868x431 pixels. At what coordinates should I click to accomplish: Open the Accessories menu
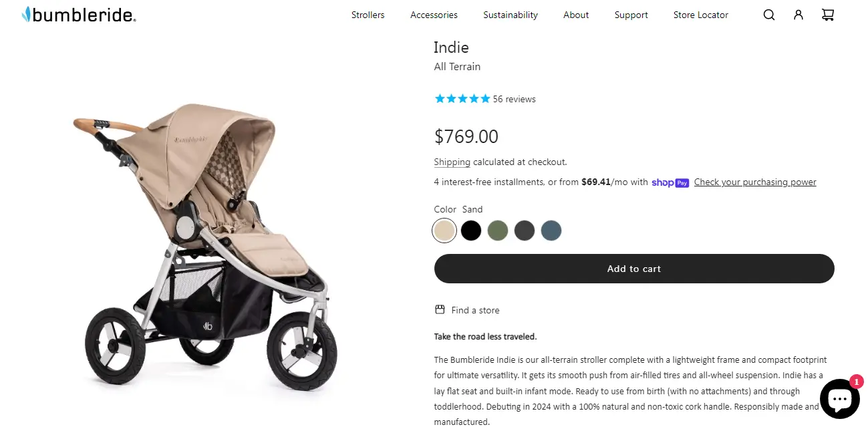434,15
